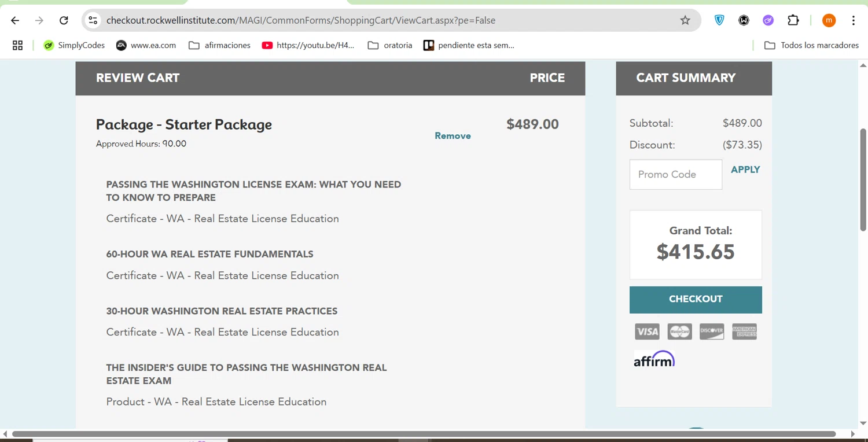868x442 pixels.
Task: Click the Affirm logo
Action: click(654, 359)
